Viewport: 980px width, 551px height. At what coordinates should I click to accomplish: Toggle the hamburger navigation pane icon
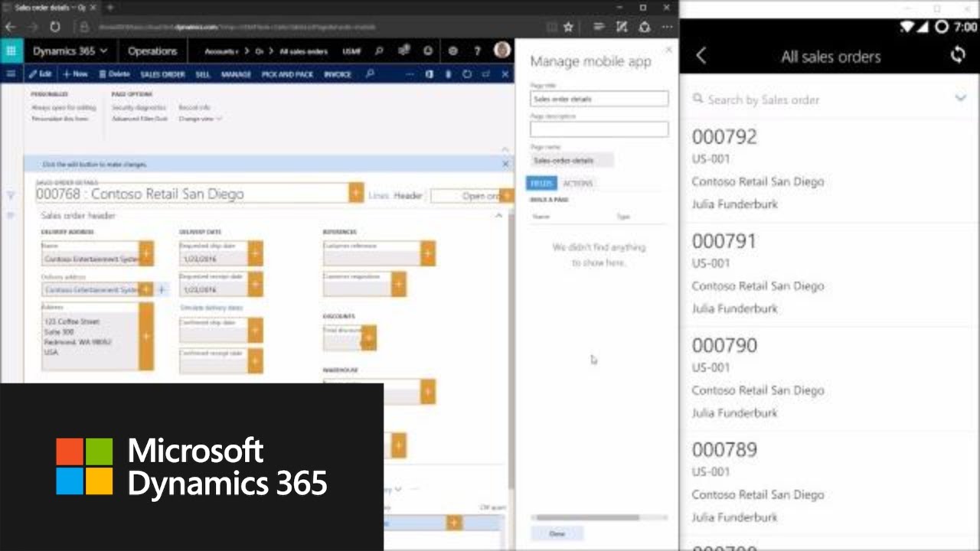11,74
